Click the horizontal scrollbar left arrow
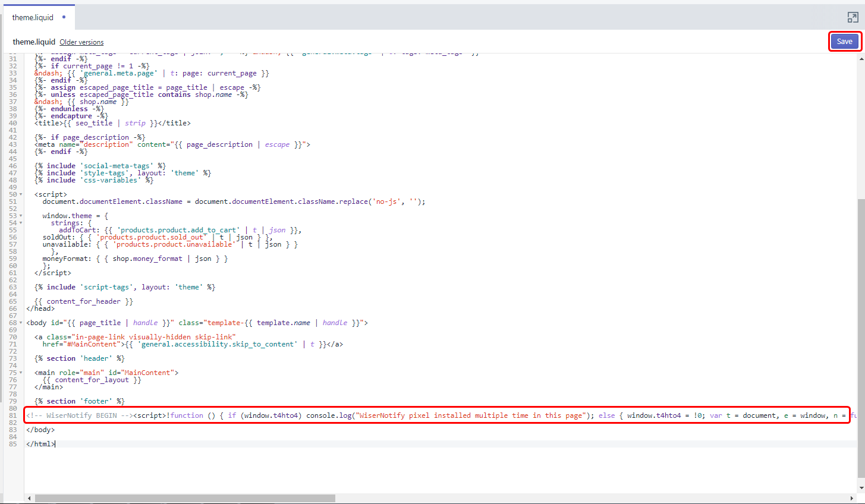 tap(29, 498)
